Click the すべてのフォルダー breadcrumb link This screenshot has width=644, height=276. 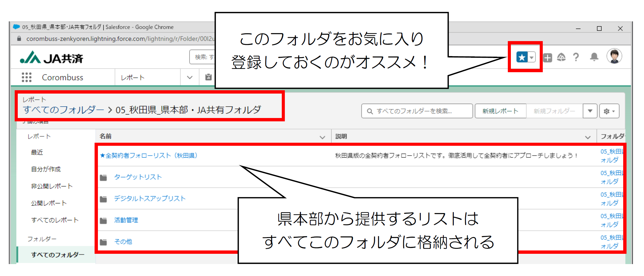(63, 110)
